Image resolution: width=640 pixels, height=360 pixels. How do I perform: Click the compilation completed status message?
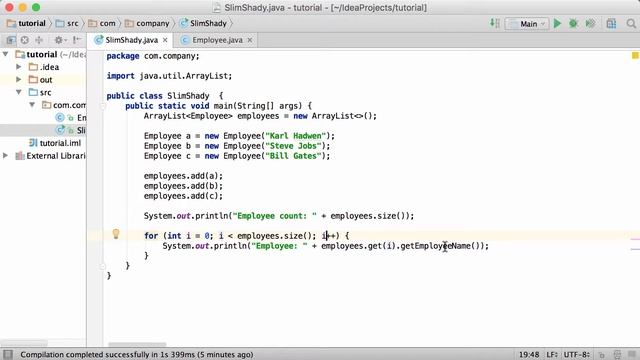click(137, 355)
